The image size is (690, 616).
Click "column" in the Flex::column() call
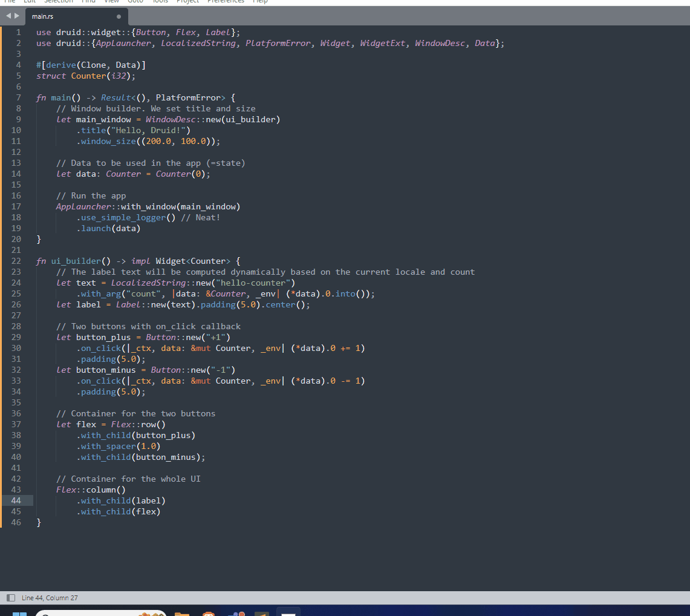click(x=101, y=490)
